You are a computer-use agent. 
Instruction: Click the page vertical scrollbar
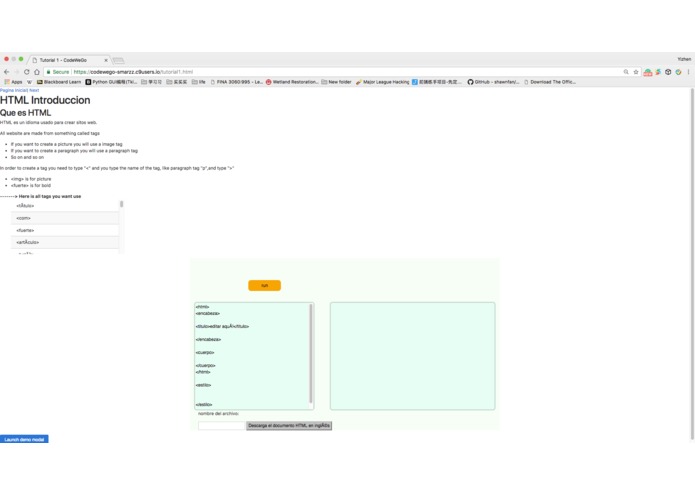click(x=692, y=264)
